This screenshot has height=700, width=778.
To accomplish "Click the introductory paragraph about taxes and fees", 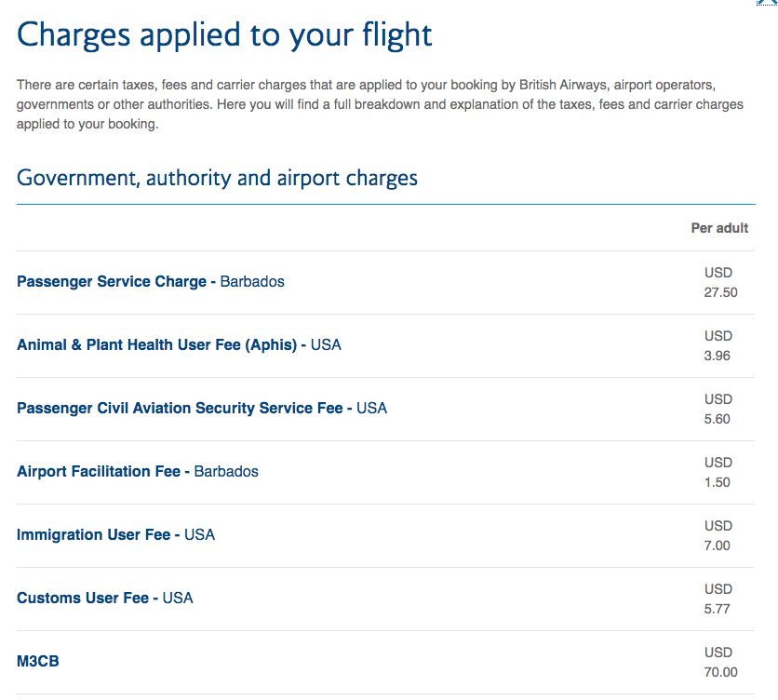I will (x=380, y=104).
